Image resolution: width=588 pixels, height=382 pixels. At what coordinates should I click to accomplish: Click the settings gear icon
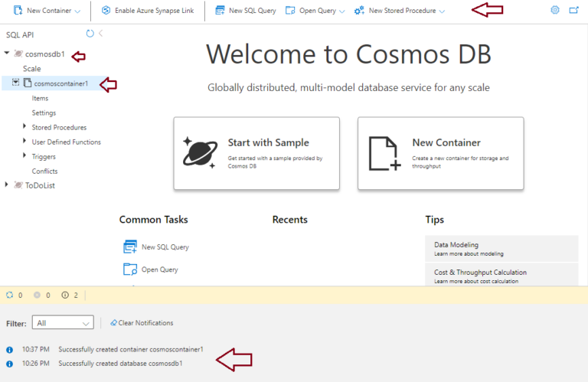(555, 10)
